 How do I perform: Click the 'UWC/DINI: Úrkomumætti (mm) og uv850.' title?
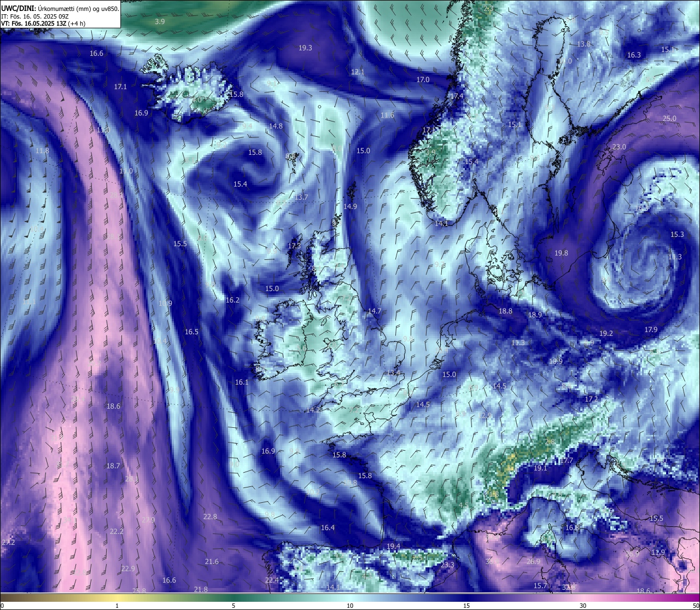tap(60, 8)
